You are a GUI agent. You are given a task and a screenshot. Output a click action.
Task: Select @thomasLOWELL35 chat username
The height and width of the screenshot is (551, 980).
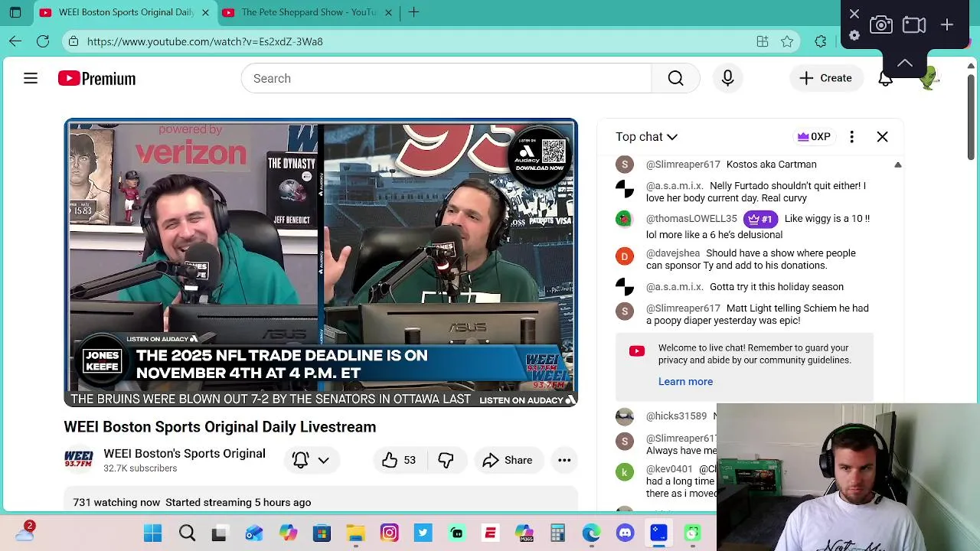[x=691, y=219]
